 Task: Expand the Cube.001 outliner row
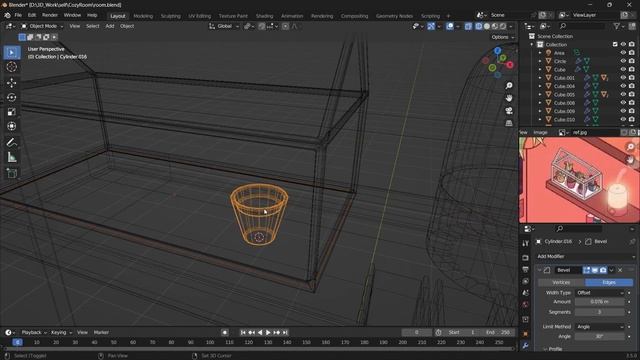pyautogui.click(x=540, y=78)
